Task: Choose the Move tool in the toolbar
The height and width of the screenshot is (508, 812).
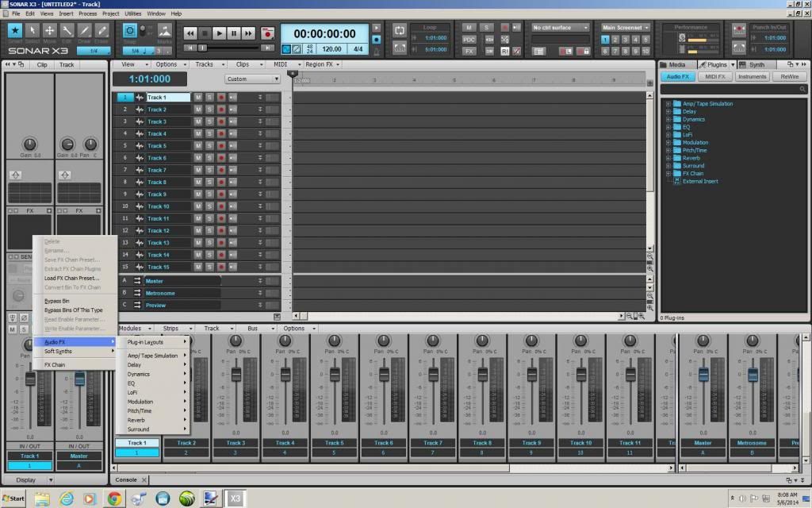Action: pos(49,31)
